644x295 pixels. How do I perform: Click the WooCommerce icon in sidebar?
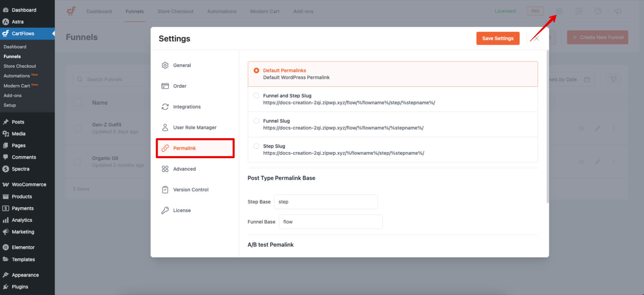coord(6,184)
